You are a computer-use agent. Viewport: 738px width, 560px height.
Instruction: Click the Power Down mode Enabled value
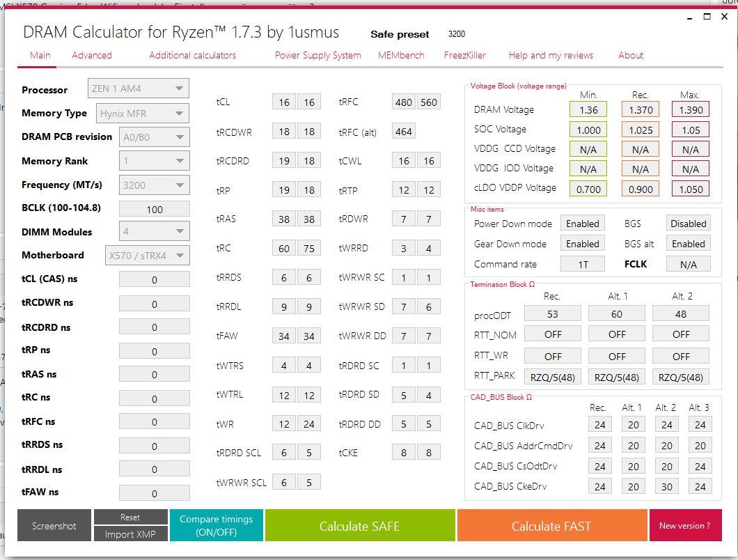[x=583, y=224]
